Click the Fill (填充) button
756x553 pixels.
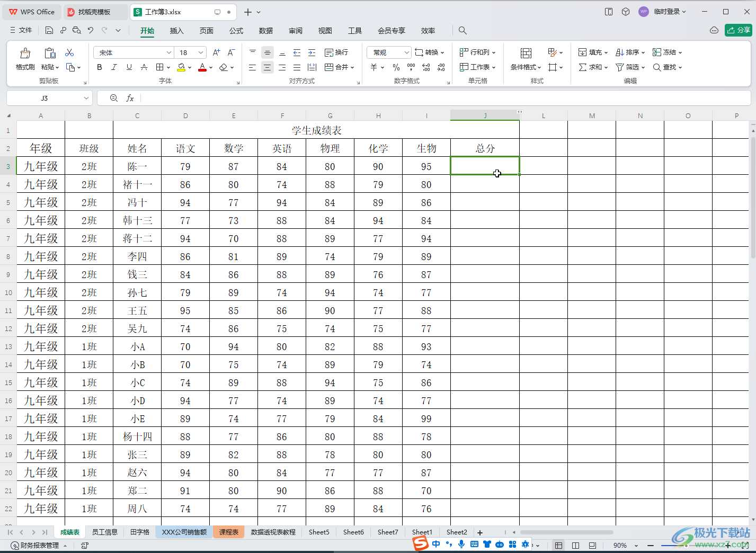pos(592,52)
